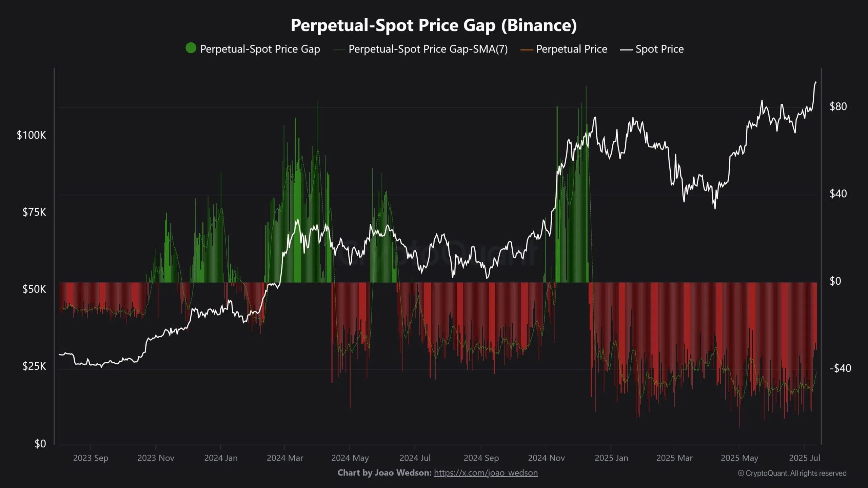868x488 pixels.
Task: Click the $50K left axis label
Action: 34,289
